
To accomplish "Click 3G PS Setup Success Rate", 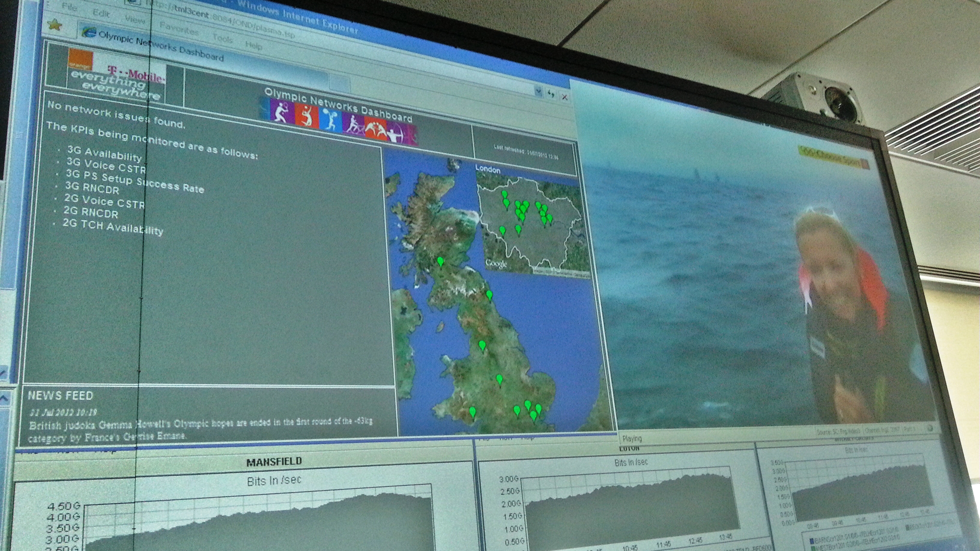I will [135, 181].
